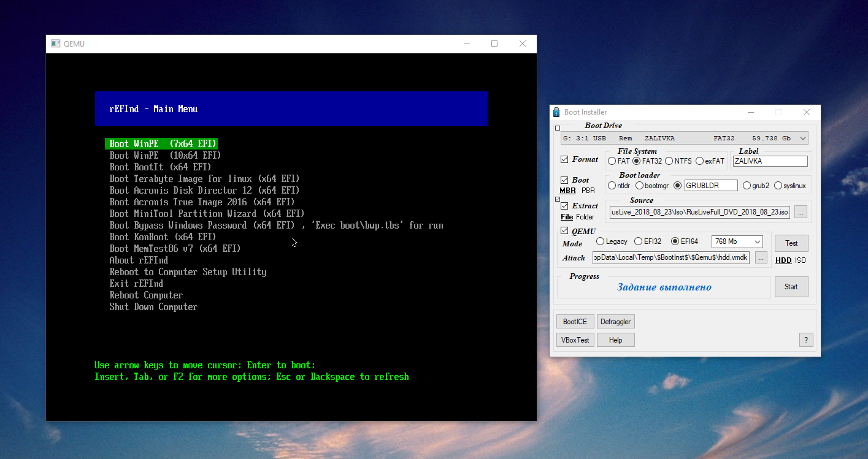Select the syslinux boot loader radio
Screen dimensions: 868x459
pos(778,186)
